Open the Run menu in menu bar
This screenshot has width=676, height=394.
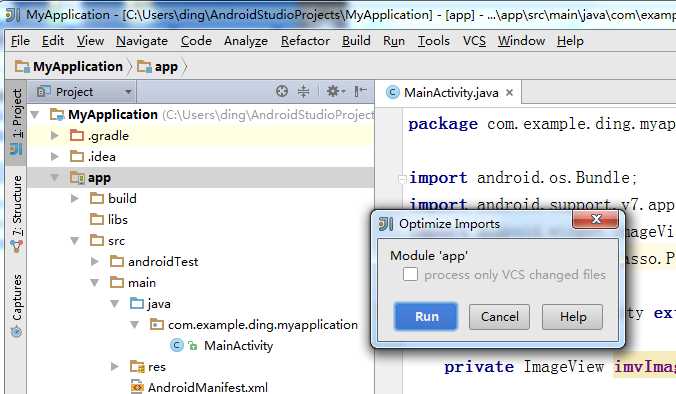point(394,41)
